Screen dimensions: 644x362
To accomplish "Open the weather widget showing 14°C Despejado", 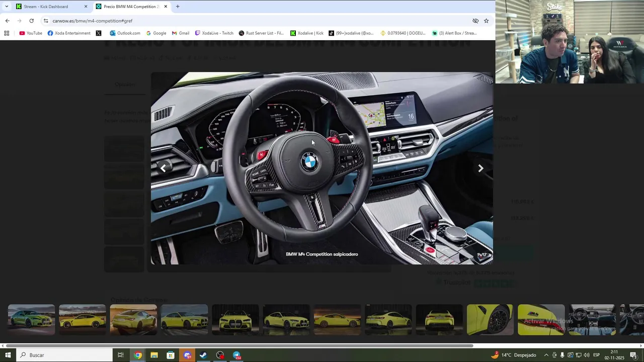I will [514, 355].
